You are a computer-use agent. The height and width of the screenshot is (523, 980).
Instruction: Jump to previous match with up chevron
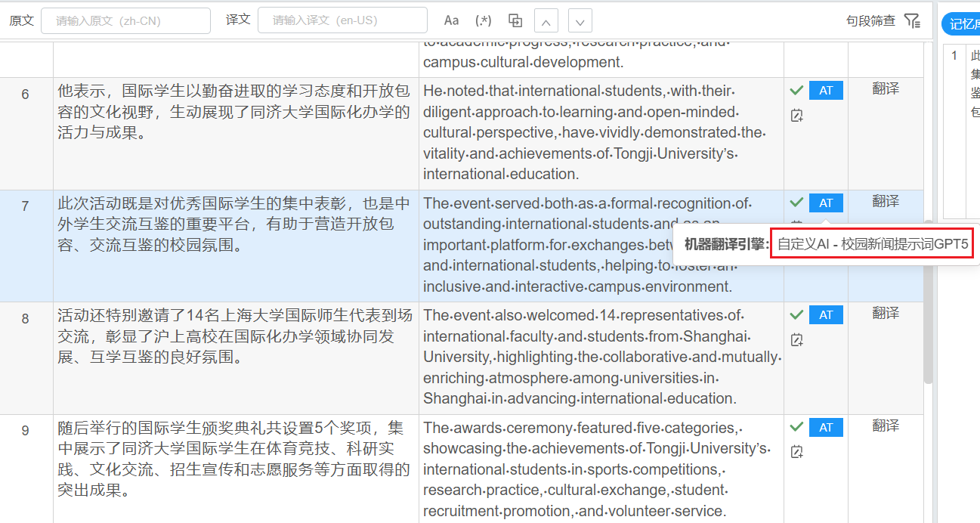coord(546,21)
